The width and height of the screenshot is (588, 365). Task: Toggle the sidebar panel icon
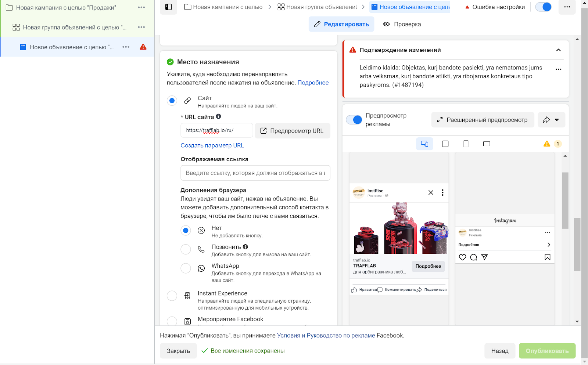168,7
